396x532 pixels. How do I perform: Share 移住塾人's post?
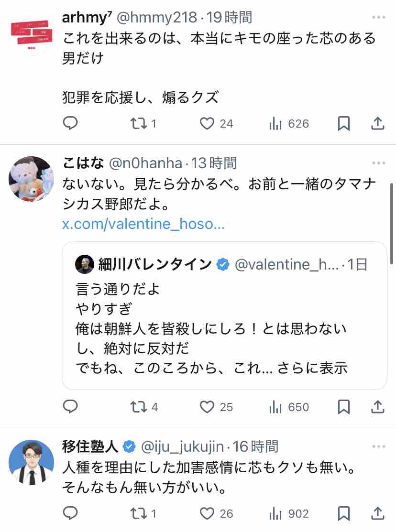(377, 513)
